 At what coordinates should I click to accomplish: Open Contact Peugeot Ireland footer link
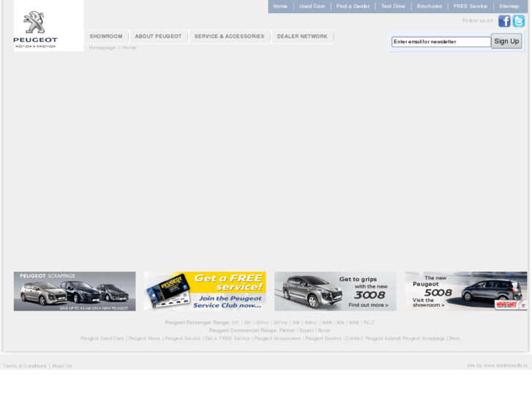(372, 338)
